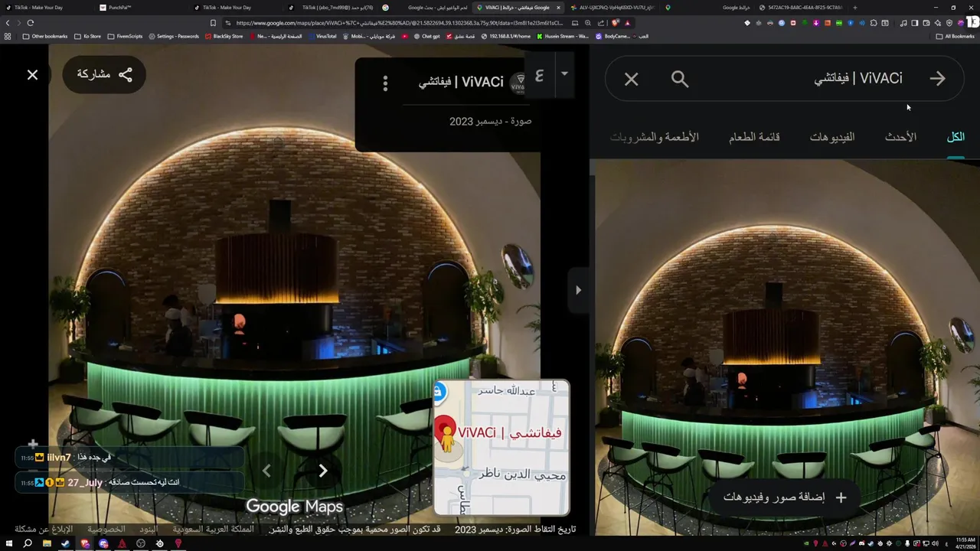Click the magnifier search icon
980x551 pixels.
(680, 79)
